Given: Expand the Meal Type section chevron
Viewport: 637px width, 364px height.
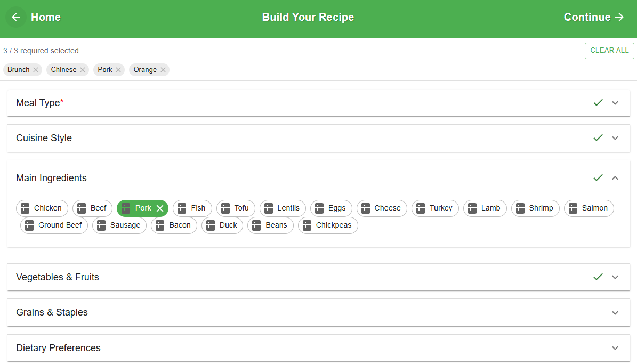Looking at the screenshot, I should (615, 103).
